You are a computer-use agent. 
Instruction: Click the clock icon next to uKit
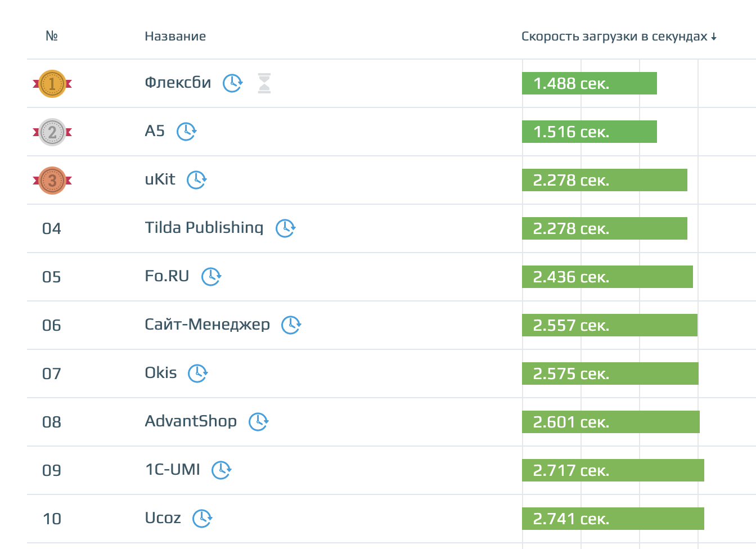(x=196, y=180)
